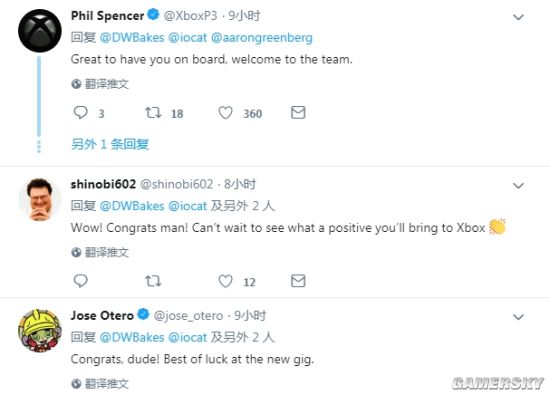The image size is (550, 395).
Task: Retweet shinobi602's tweet
Action: pos(153,281)
